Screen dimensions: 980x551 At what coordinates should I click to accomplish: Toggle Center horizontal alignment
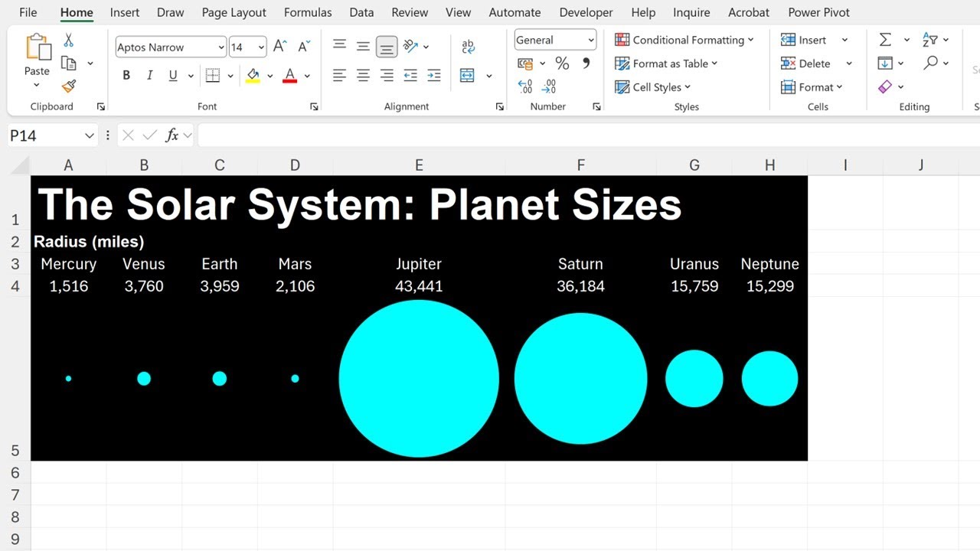363,75
